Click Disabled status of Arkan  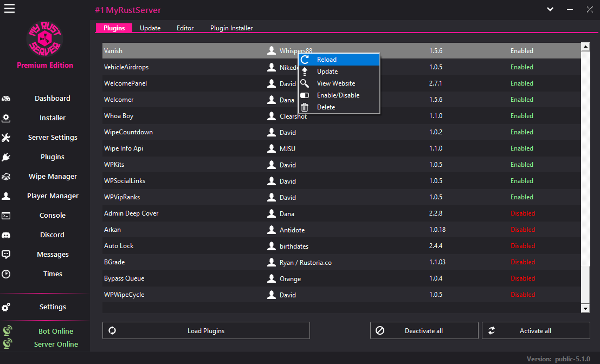(522, 230)
